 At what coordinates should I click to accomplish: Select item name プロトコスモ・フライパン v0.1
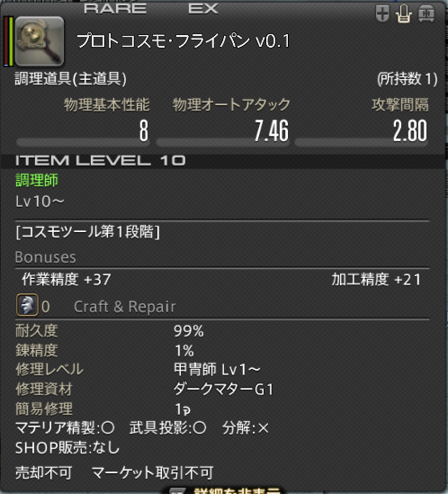click(183, 41)
